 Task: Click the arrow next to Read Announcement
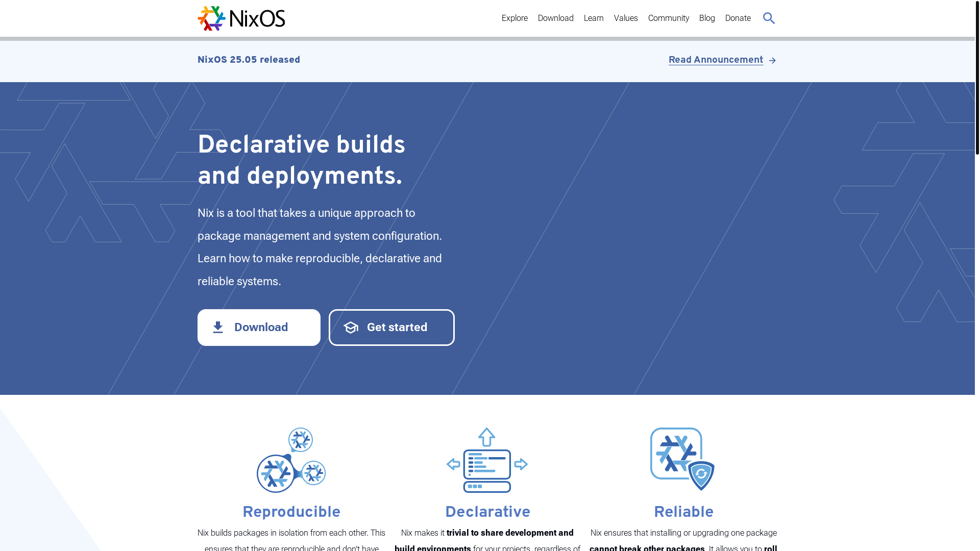772,61
